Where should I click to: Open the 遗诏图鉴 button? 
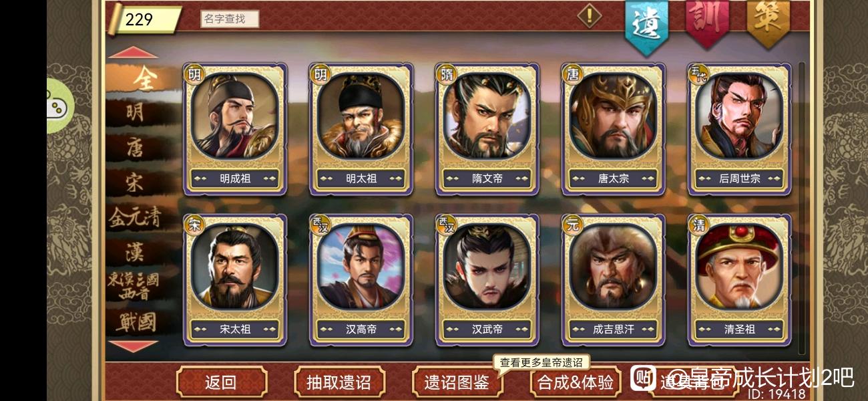(457, 382)
